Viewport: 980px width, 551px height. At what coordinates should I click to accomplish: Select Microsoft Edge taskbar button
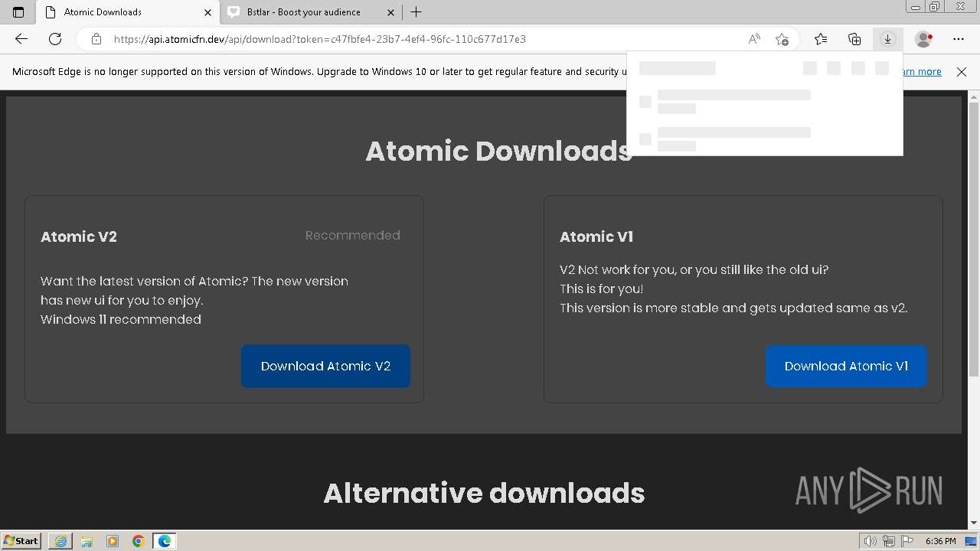(164, 541)
